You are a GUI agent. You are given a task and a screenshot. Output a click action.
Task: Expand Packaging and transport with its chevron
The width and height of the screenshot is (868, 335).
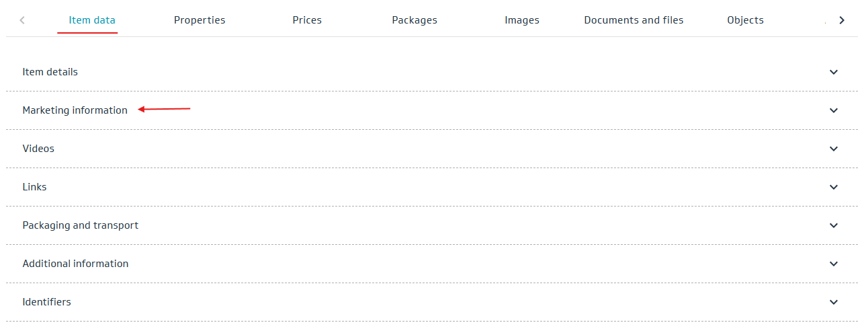click(834, 225)
